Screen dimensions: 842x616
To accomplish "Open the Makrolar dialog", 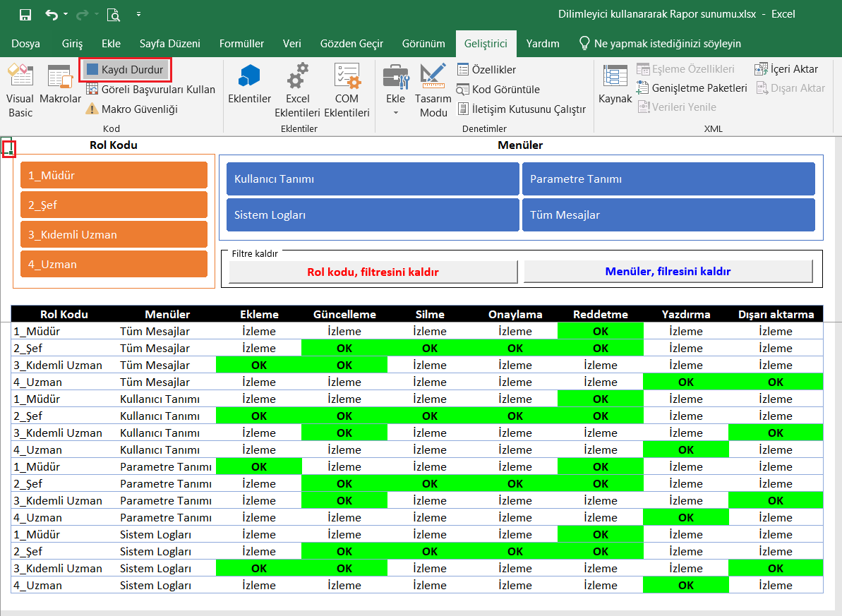I will tap(60, 84).
